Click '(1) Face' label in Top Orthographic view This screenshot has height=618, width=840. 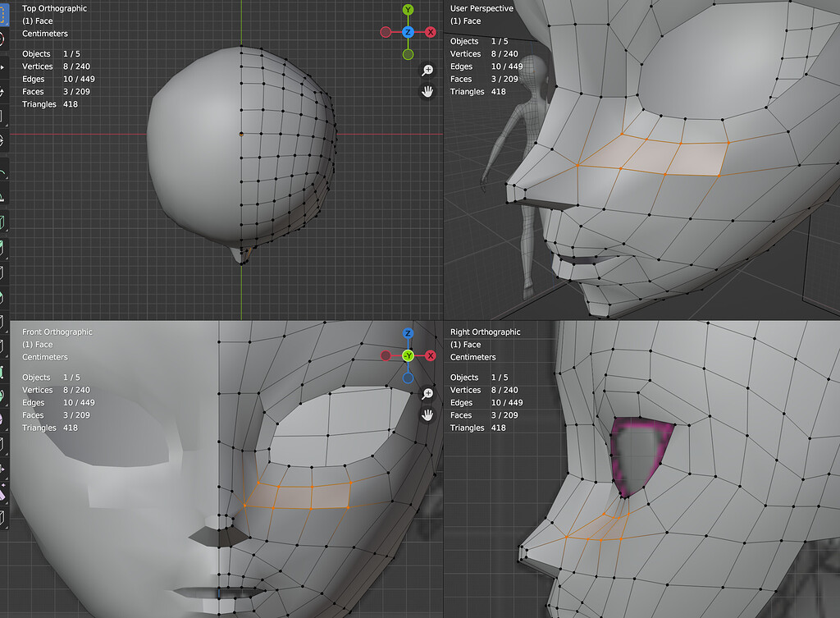[x=38, y=21]
